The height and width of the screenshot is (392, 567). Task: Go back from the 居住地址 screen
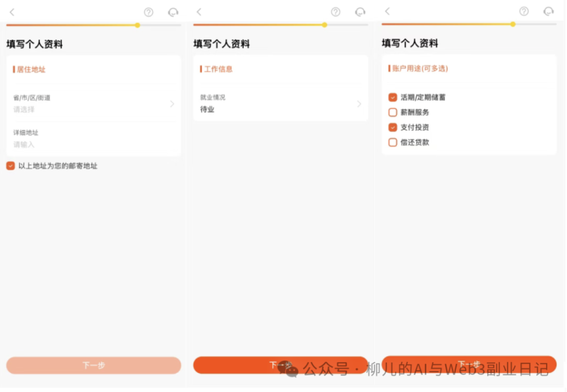tap(12, 12)
